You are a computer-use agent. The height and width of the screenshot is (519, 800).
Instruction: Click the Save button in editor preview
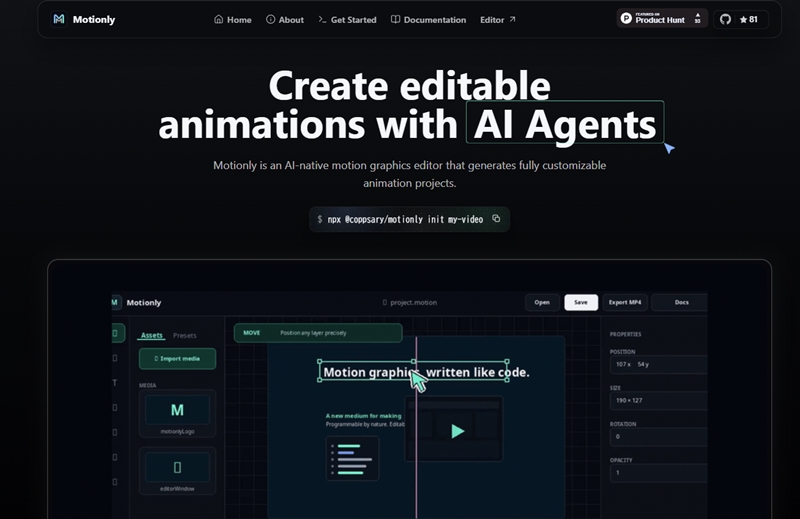(581, 302)
